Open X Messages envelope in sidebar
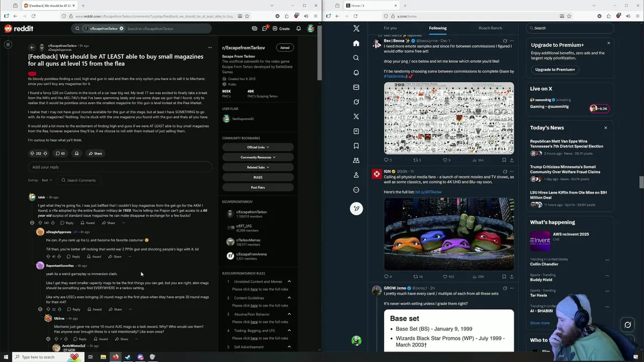Viewport: 644px width, 362px height. [356, 87]
